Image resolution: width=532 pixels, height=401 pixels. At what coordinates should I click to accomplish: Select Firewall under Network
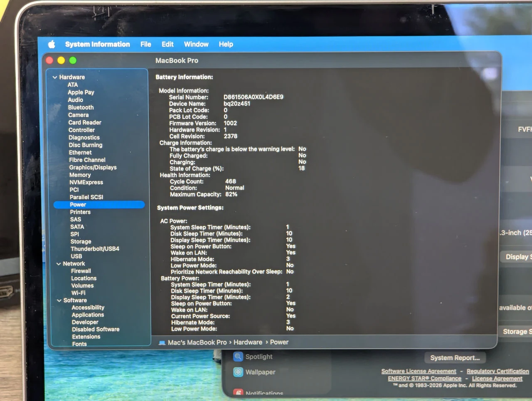pos(81,271)
